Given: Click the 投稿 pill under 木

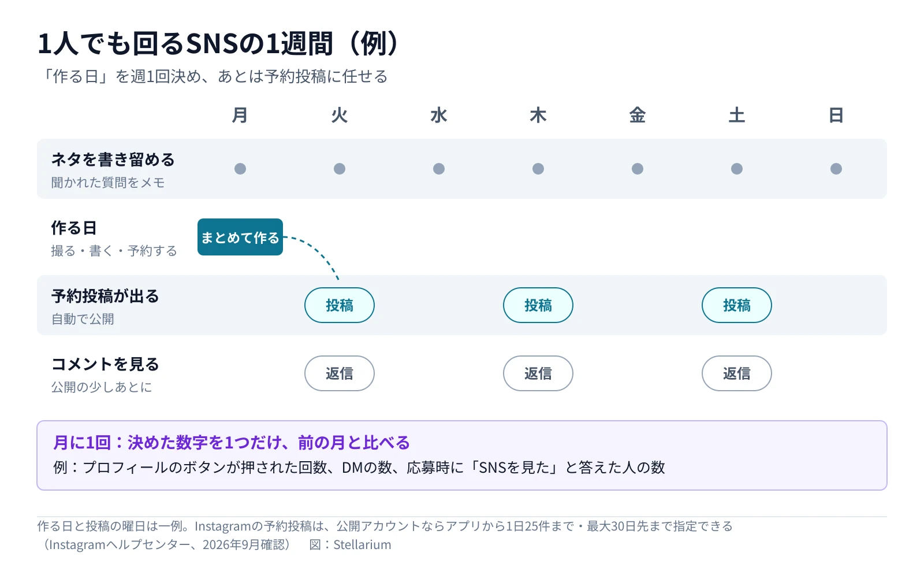Looking at the screenshot, I should [x=538, y=305].
